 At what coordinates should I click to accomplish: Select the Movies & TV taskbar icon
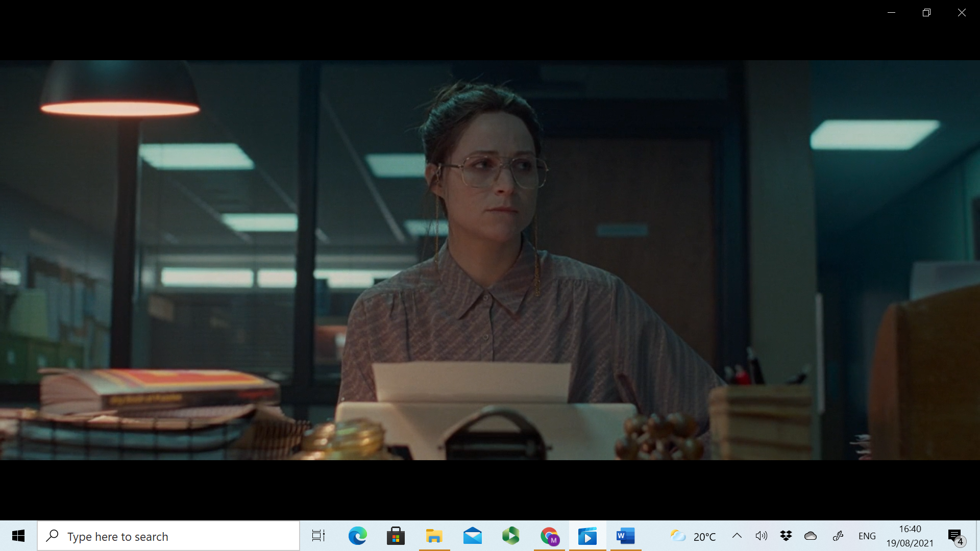point(587,536)
